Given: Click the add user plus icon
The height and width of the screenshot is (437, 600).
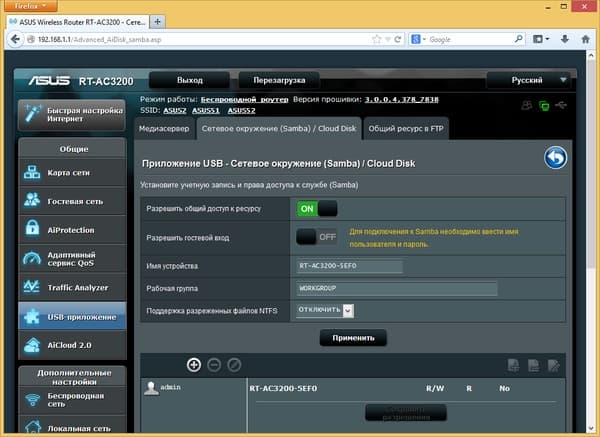Looking at the screenshot, I should click(x=194, y=365).
